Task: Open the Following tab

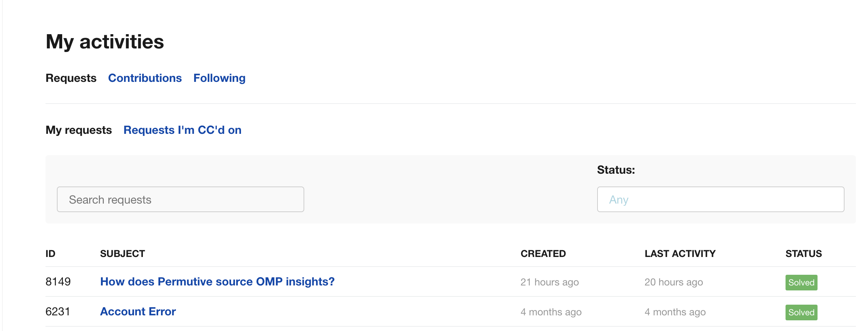Action: tap(219, 78)
